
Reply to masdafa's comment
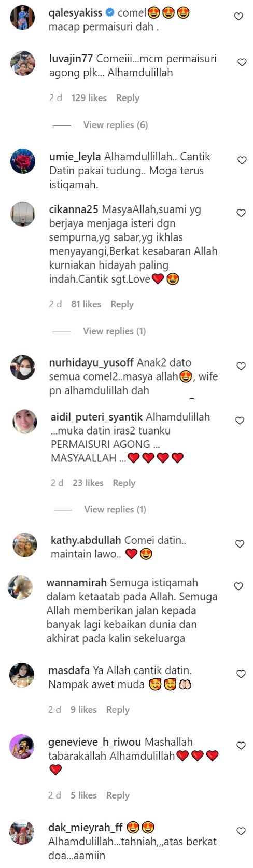118,710
